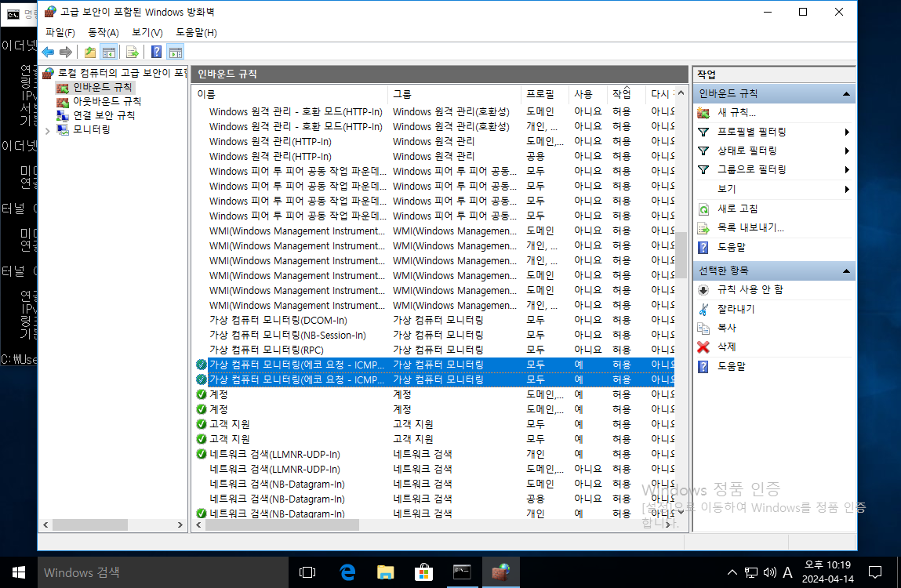This screenshot has height=588, width=901.
Task: Click 도움말 under 인바운드 규칙 actions
Action: coord(731,247)
